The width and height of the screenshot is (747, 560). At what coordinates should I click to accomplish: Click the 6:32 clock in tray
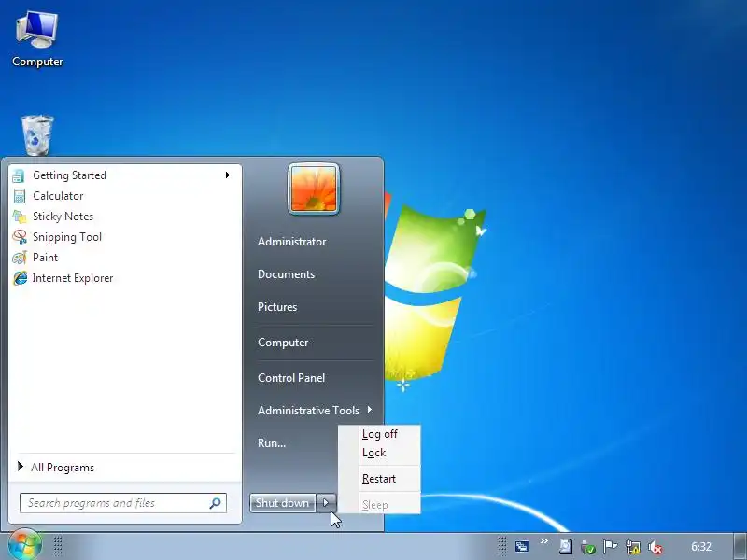701,546
